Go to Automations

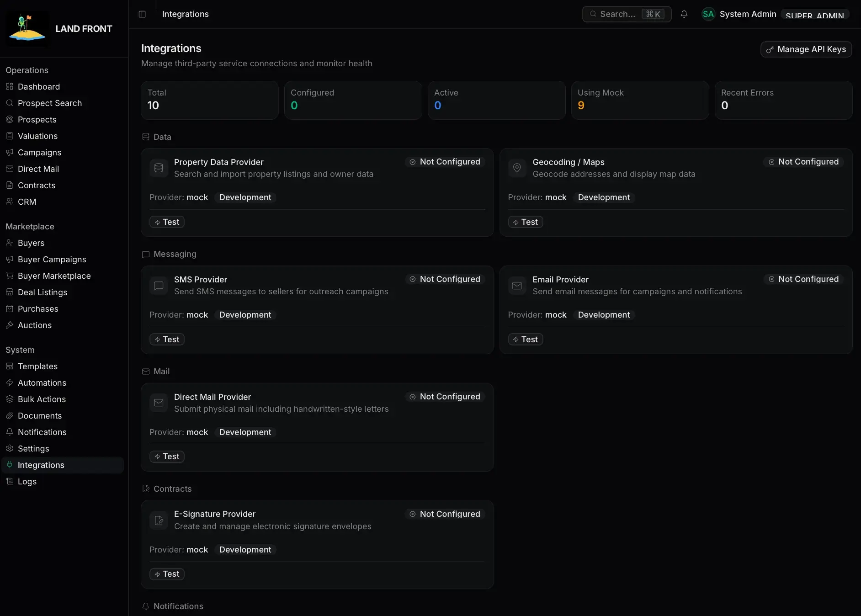pos(63,383)
